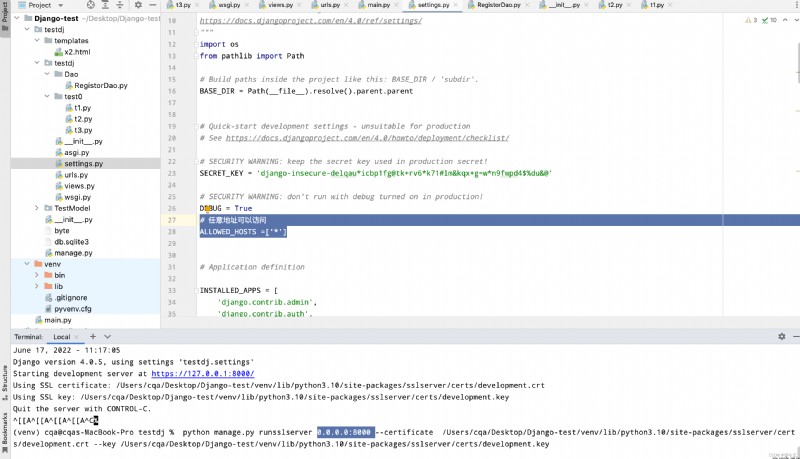Toggle the Project tool window sidebar button

click(x=5, y=16)
